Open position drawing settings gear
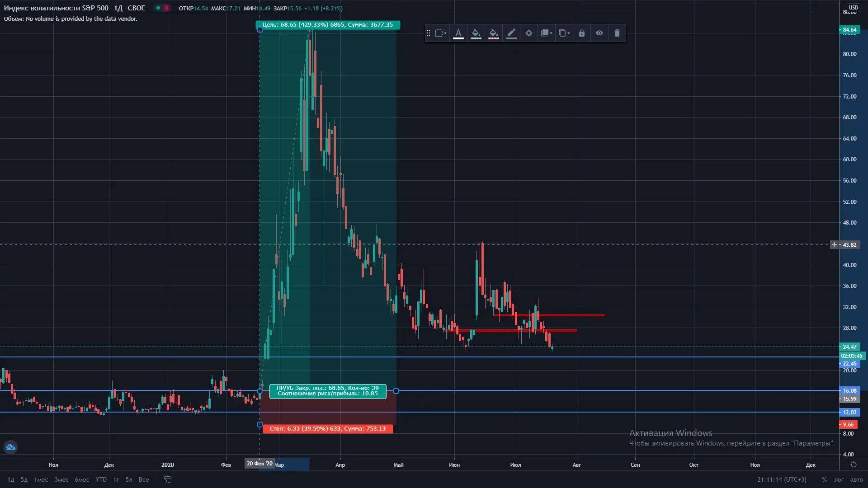The image size is (868, 488). 529,33
